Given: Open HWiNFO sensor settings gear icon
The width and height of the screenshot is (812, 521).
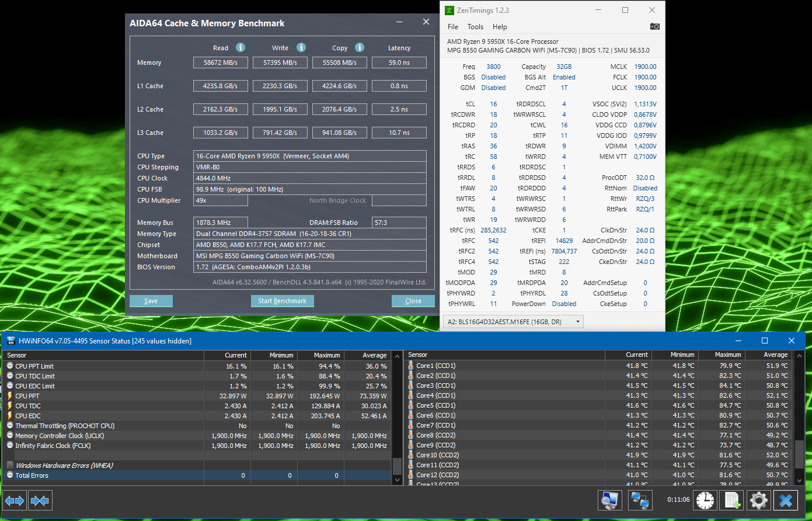Looking at the screenshot, I should [758, 501].
